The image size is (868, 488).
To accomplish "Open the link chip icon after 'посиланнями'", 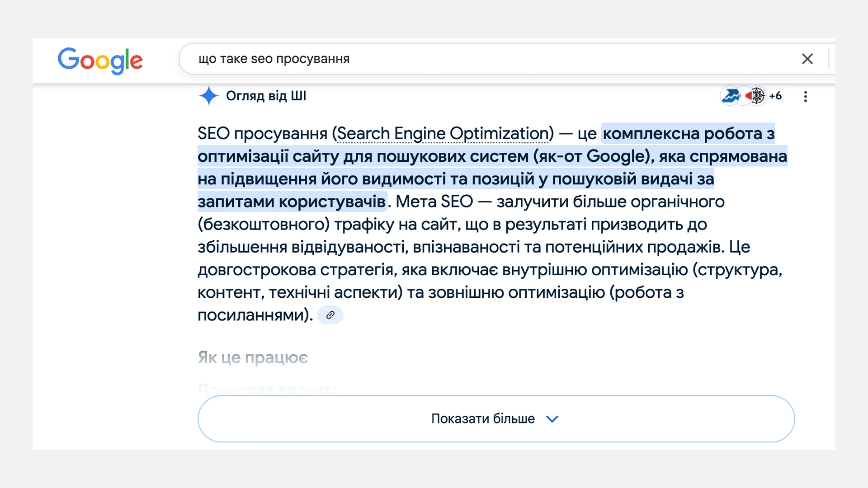I will [330, 315].
